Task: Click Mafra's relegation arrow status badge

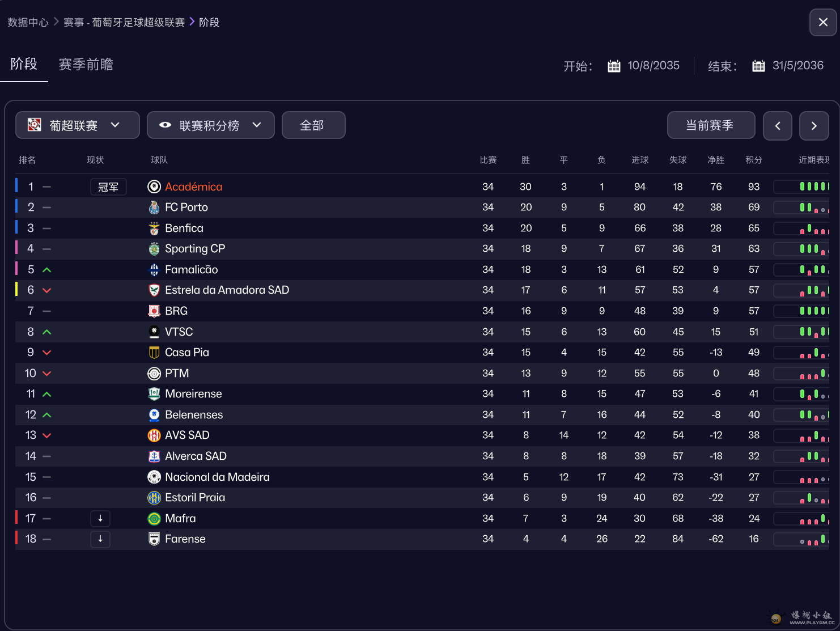Action: [x=100, y=518]
